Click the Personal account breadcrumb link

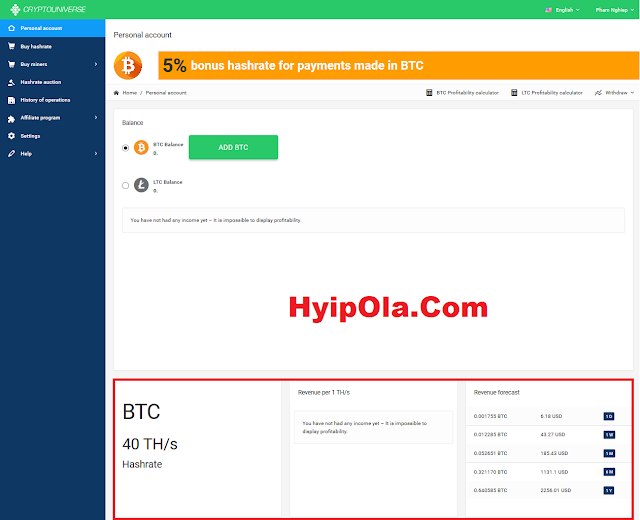coord(166,93)
